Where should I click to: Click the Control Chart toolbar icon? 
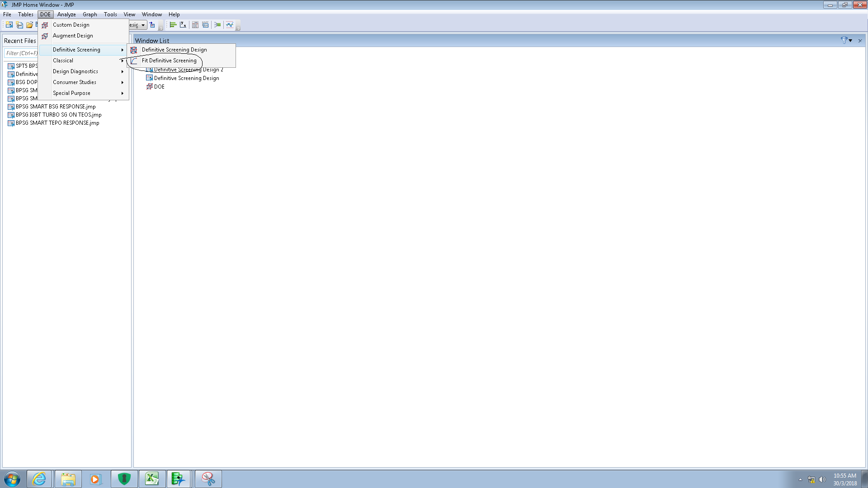coord(230,25)
